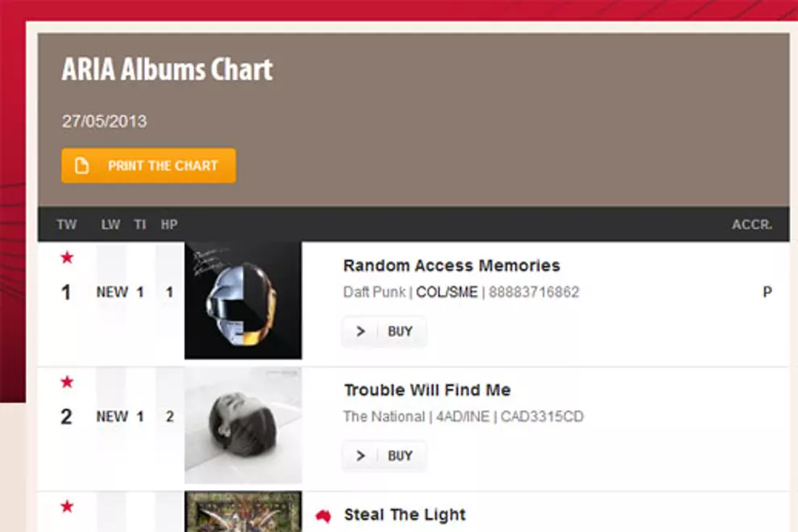The image size is (798, 532).
Task: Open the Steal The Light title link
Action: pos(405,514)
